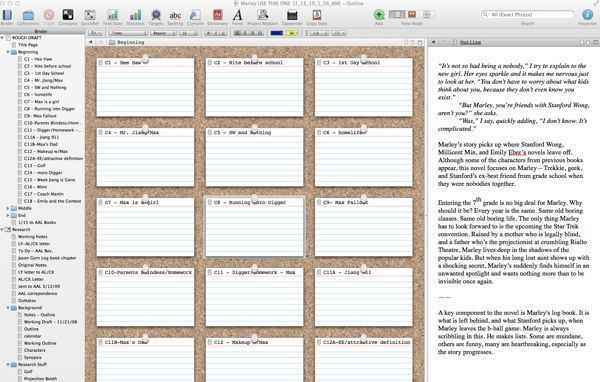Select Characters under Background
600x382 pixels.
34,350
